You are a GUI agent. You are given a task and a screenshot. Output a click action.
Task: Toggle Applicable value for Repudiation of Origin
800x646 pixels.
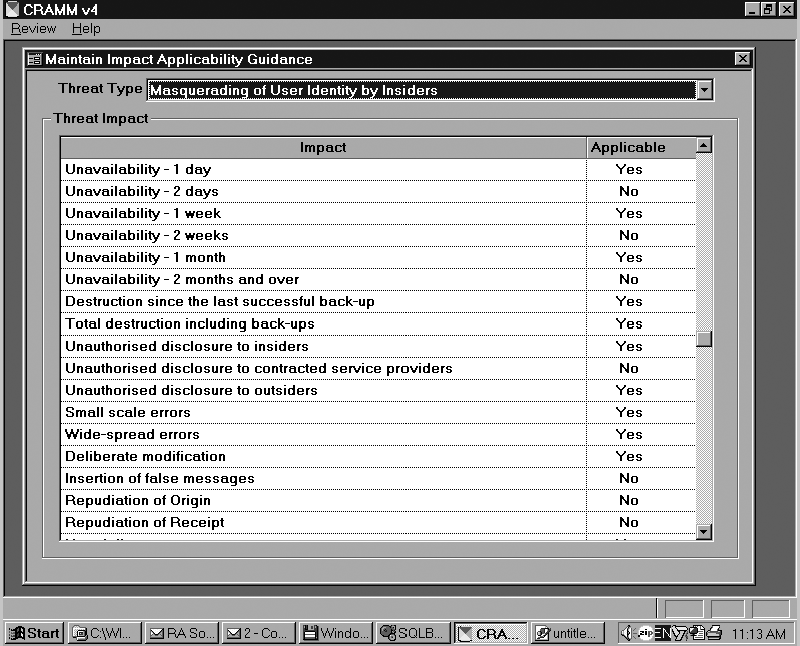[x=628, y=500]
